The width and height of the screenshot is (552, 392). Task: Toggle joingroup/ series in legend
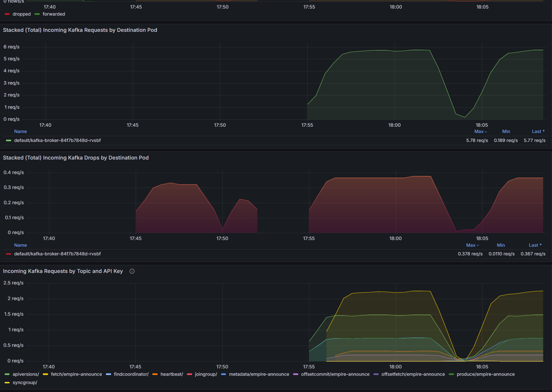pyautogui.click(x=206, y=374)
